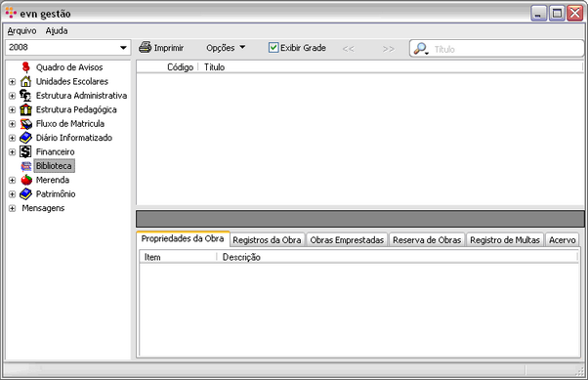This screenshot has width=588, height=380.
Task: Select Unidades Escolares tree label
Action: pyautogui.click(x=72, y=81)
